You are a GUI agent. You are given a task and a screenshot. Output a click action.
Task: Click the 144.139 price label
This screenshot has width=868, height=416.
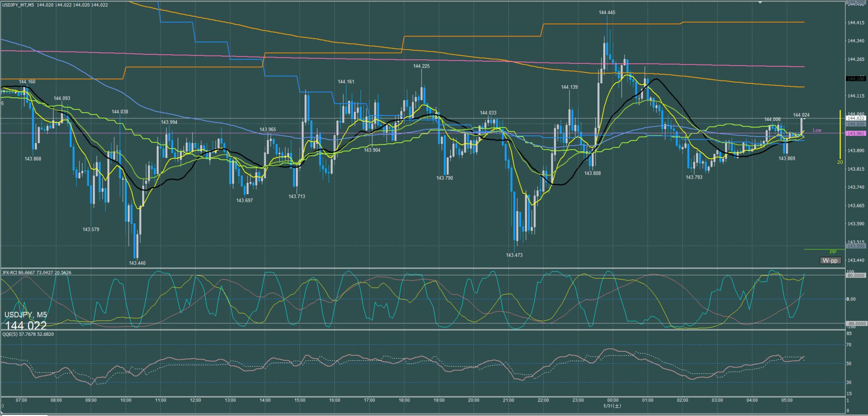[x=569, y=87]
